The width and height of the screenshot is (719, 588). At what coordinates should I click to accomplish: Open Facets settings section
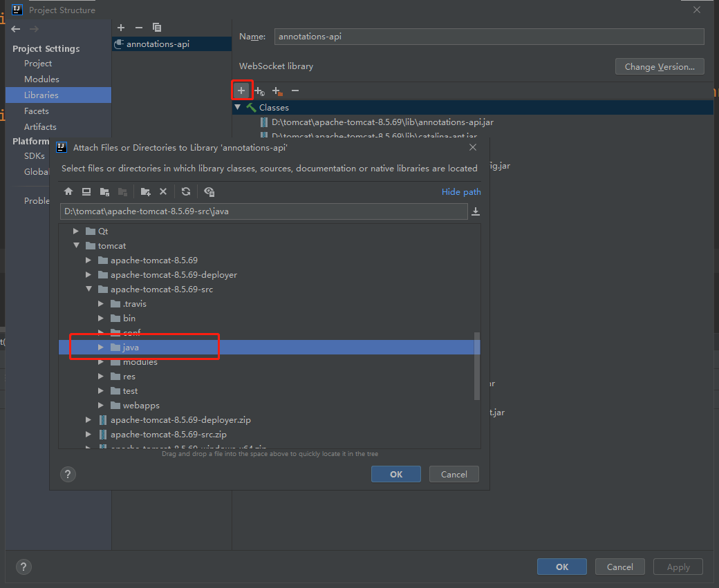click(x=36, y=111)
